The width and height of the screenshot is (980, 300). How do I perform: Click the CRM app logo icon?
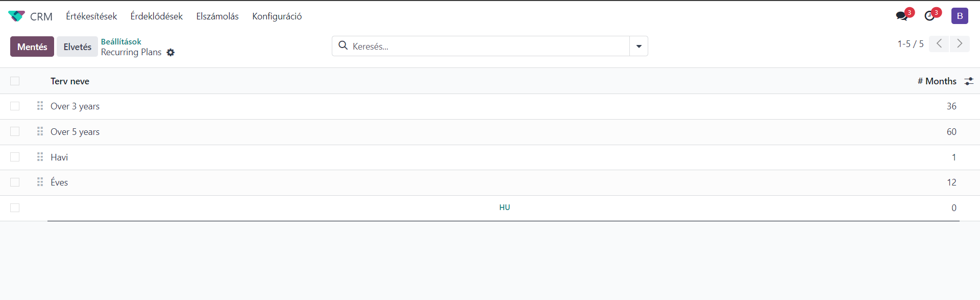pos(16,16)
